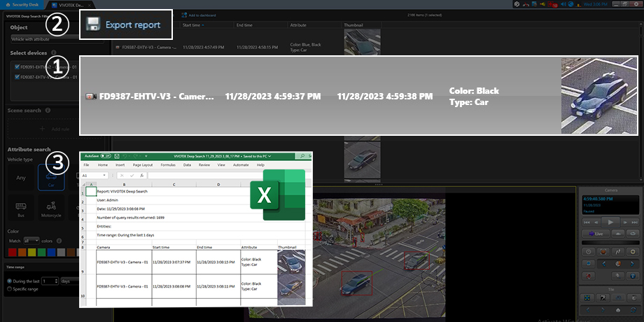The width and height of the screenshot is (644, 322).
Task: Pick the orange color swatch
Action: (x=22, y=251)
